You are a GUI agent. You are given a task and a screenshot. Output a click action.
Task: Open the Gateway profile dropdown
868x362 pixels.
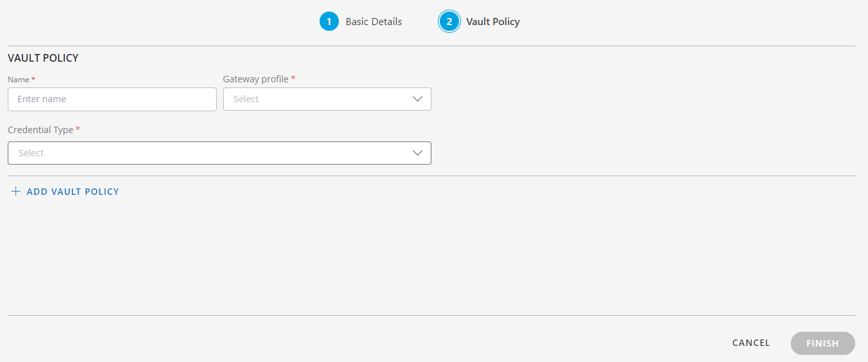(327, 99)
